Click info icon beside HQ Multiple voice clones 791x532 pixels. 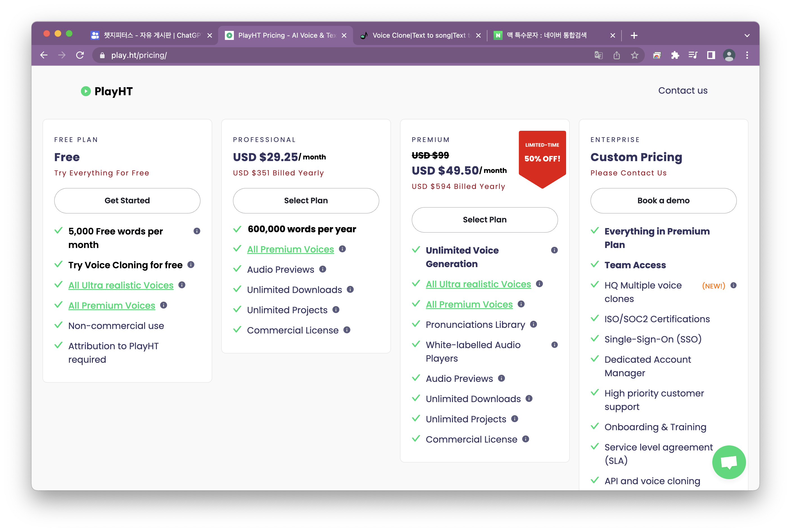733,285
